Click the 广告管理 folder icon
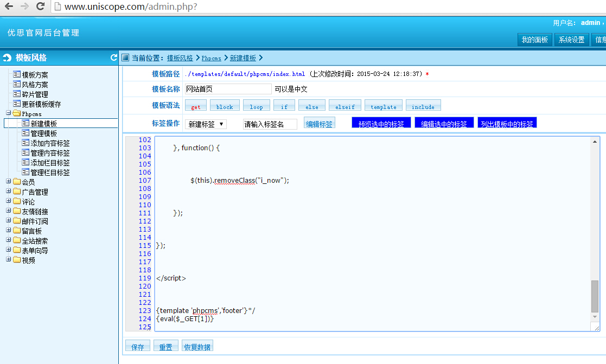This screenshot has width=606, height=364. (x=17, y=191)
